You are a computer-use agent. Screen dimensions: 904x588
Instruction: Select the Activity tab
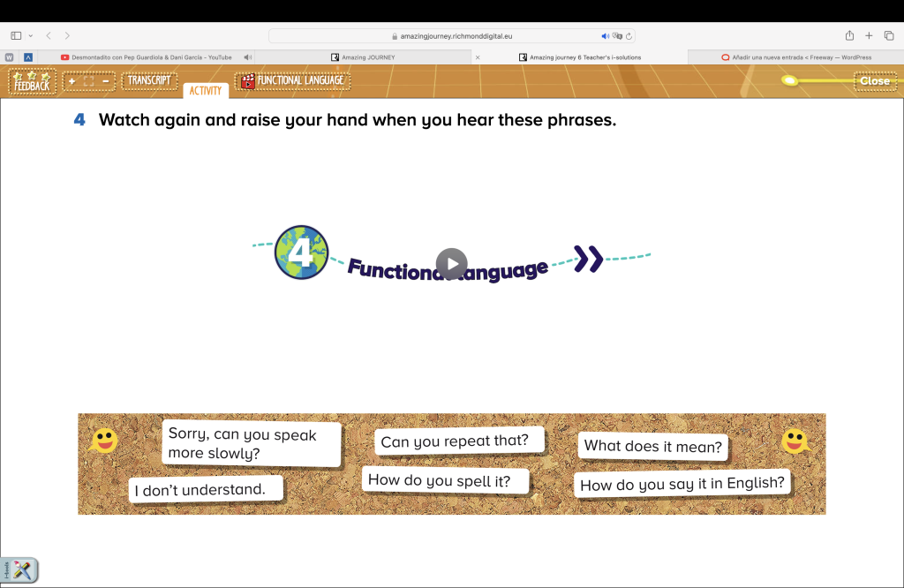206,90
